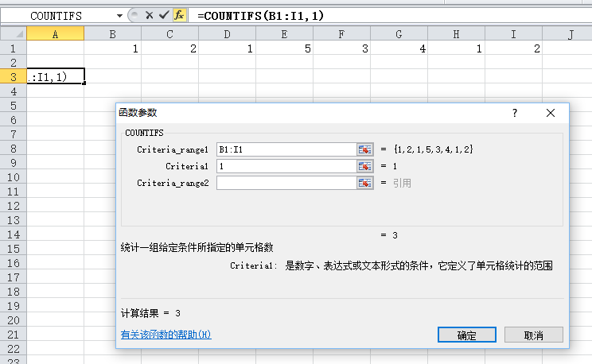Select row 1 header
Viewport: 592px width, 364px height.
click(x=14, y=48)
